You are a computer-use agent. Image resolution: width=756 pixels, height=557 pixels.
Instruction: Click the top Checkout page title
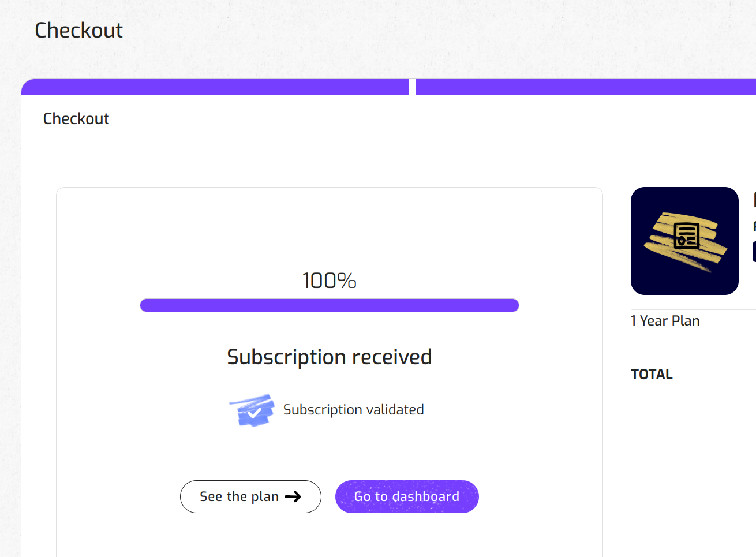[78, 30]
